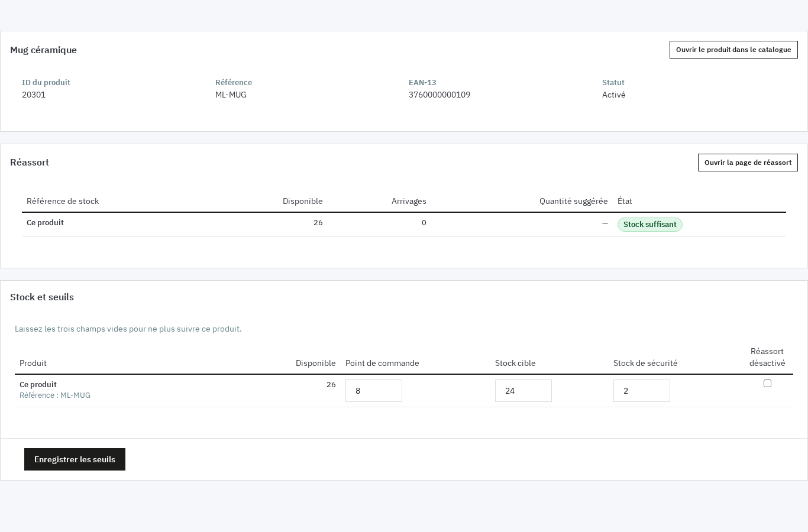Click the 'EAN-13' field label
The height and width of the screenshot is (532, 808).
422,83
